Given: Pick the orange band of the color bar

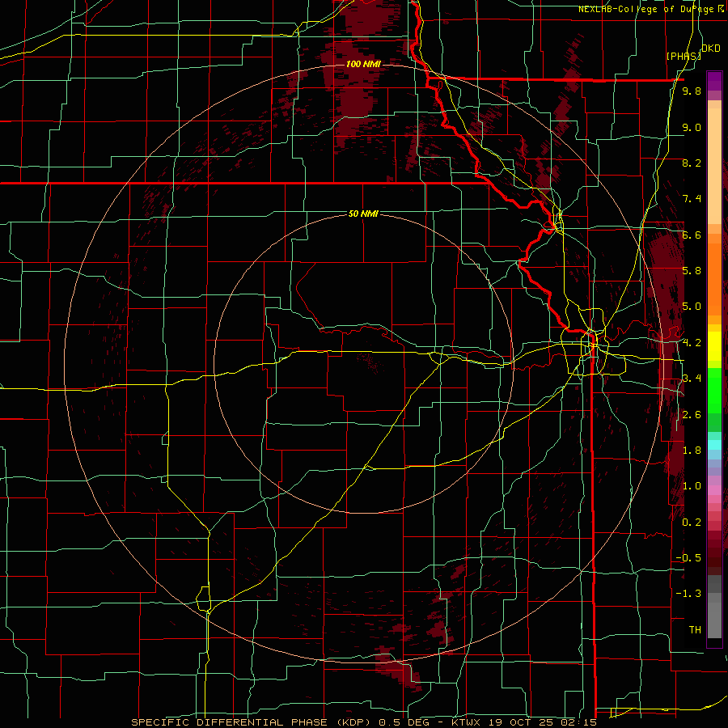Looking at the screenshot, I should [714, 278].
